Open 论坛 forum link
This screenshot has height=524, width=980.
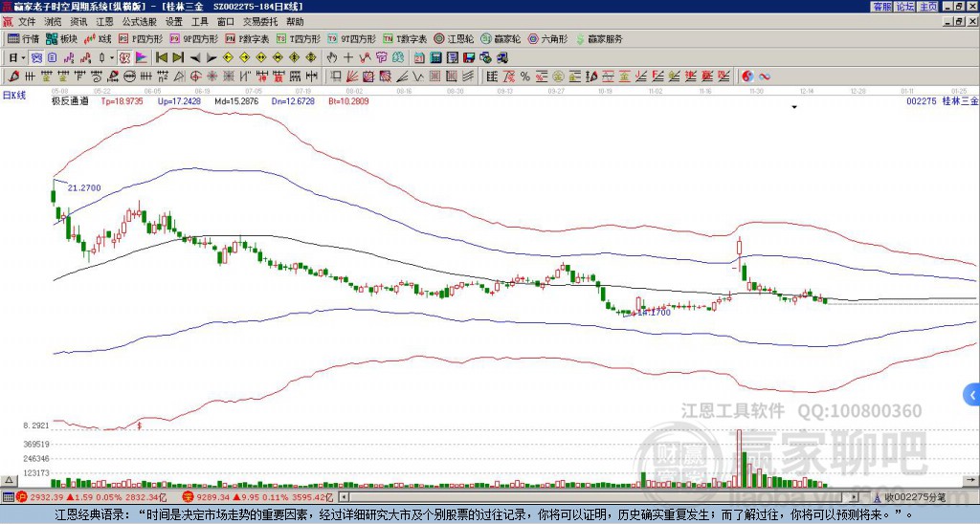(x=904, y=7)
